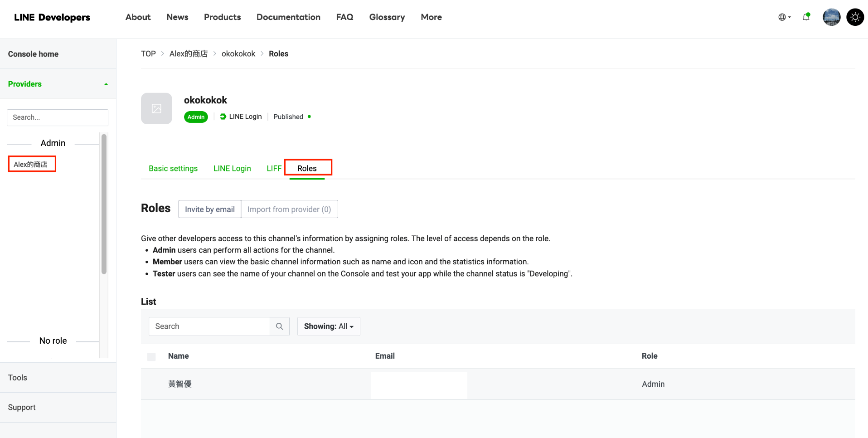The image size is (868, 438).
Task: Select the Roles tab
Action: (x=307, y=169)
